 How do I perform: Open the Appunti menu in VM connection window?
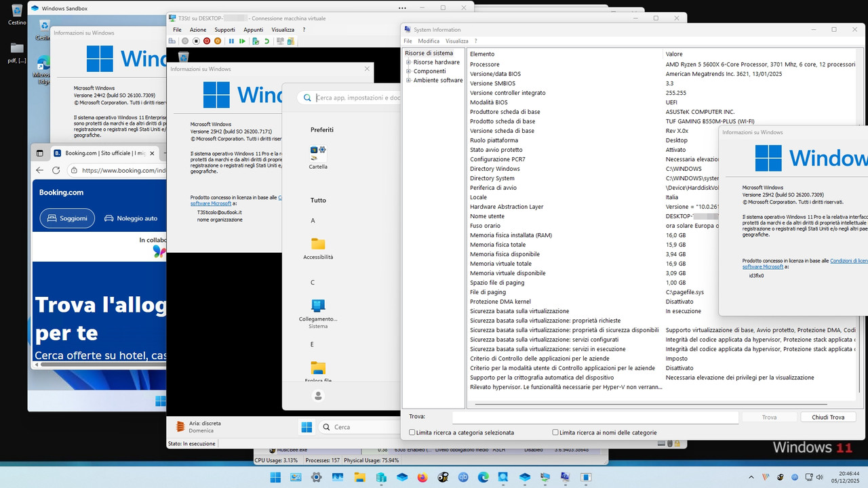pyautogui.click(x=254, y=30)
